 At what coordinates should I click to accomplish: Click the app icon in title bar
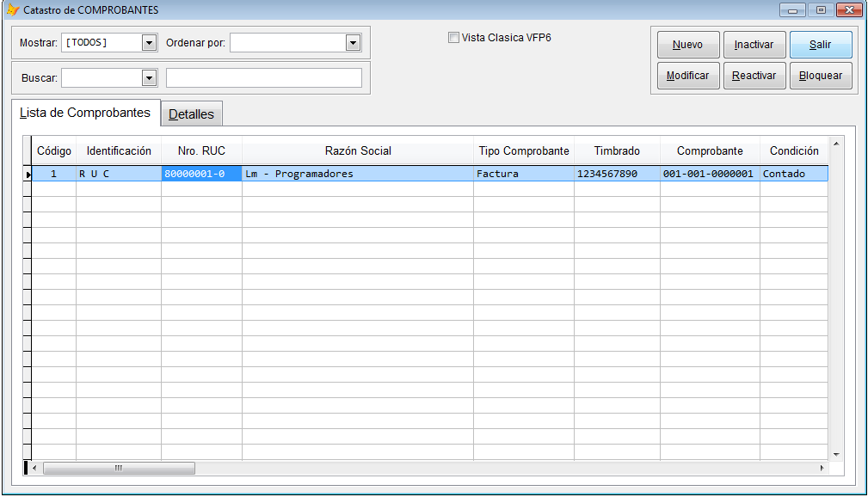[12, 9]
